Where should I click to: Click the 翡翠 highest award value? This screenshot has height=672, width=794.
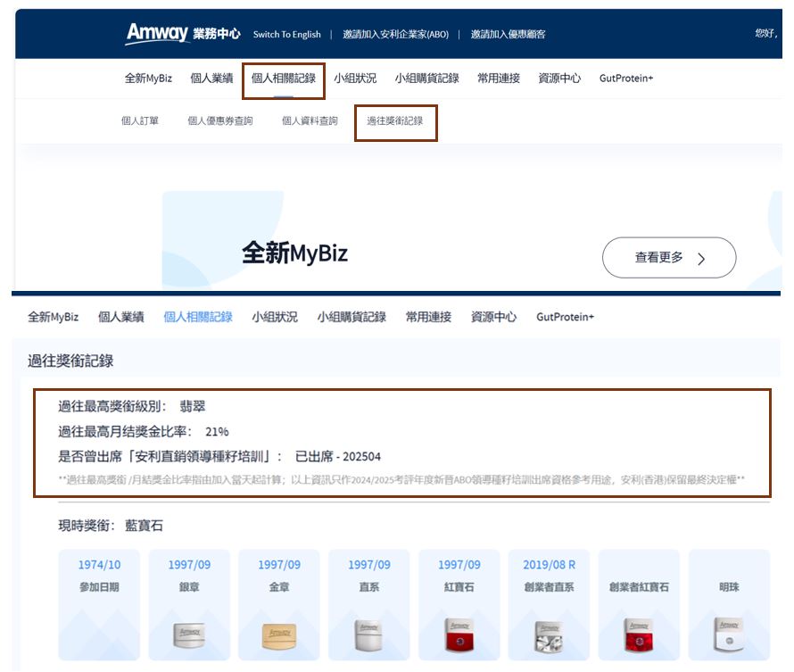click(193, 407)
